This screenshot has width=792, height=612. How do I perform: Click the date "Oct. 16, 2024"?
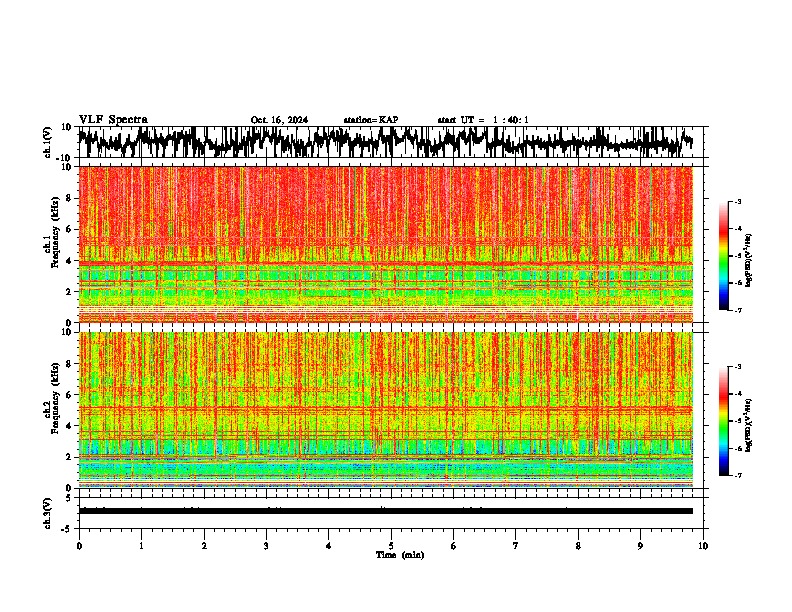point(279,120)
